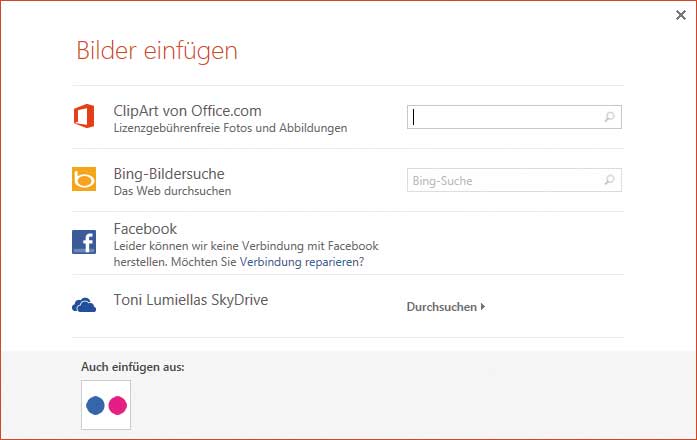Click Lizenzgebührenfreie Fotos und Abbildungen text
The height and width of the screenshot is (440, 697).
[x=230, y=128]
